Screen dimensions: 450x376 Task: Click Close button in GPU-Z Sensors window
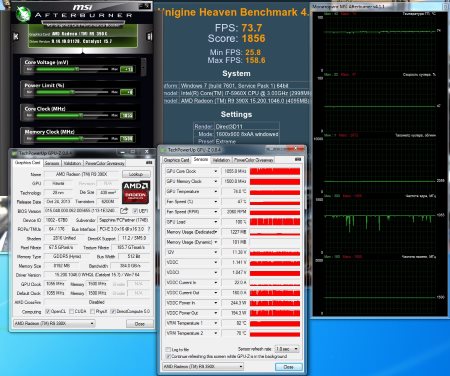289,367
